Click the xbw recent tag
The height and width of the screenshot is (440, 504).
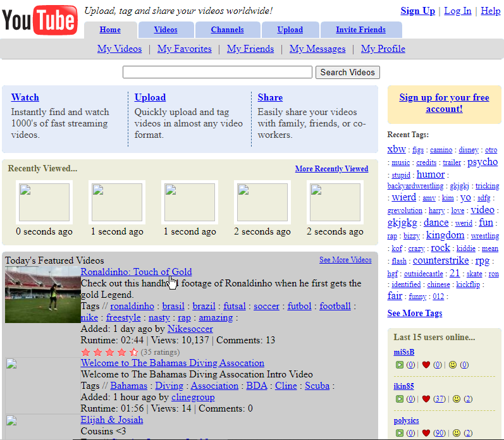pyautogui.click(x=396, y=149)
